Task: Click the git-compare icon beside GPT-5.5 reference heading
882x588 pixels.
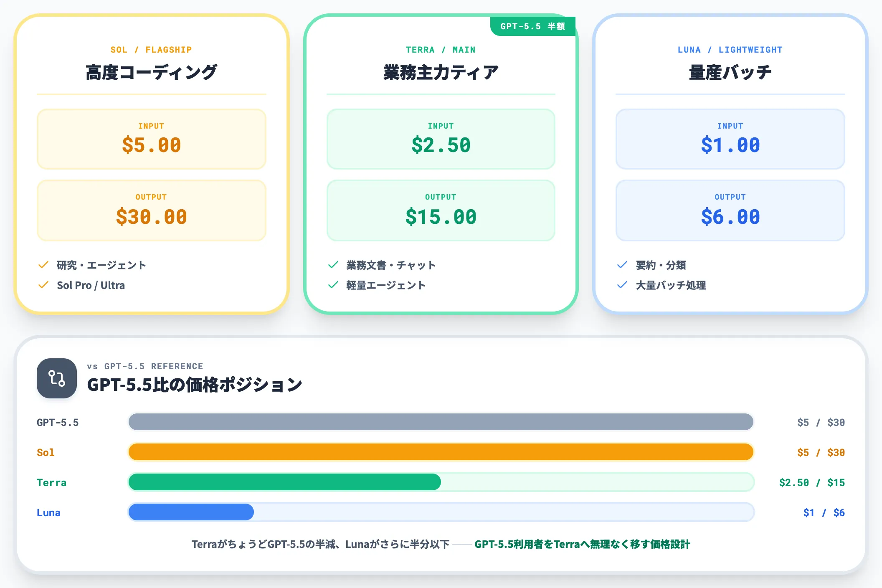Action: click(x=57, y=378)
